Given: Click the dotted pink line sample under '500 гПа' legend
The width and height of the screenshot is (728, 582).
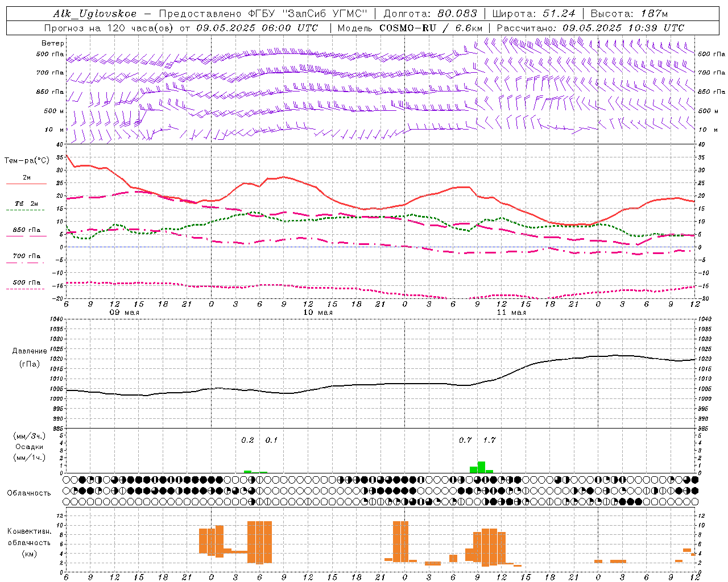Looking at the screenshot, I should tap(25, 289).
